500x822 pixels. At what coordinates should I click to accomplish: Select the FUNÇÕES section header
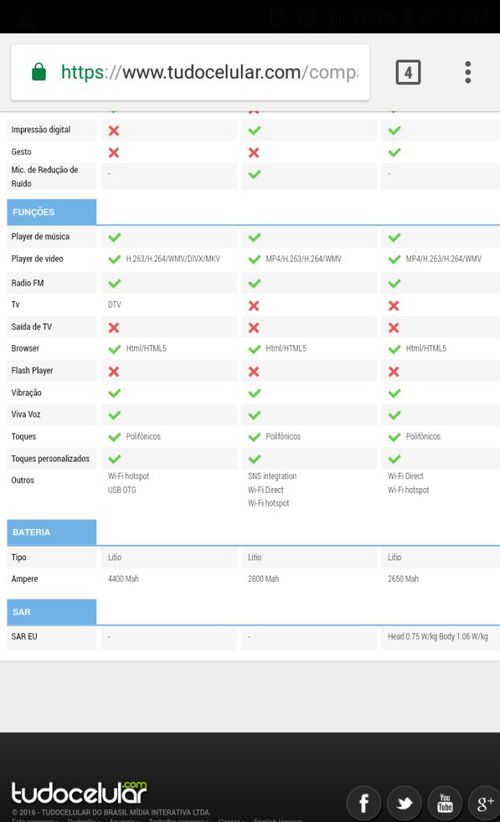click(x=51, y=212)
